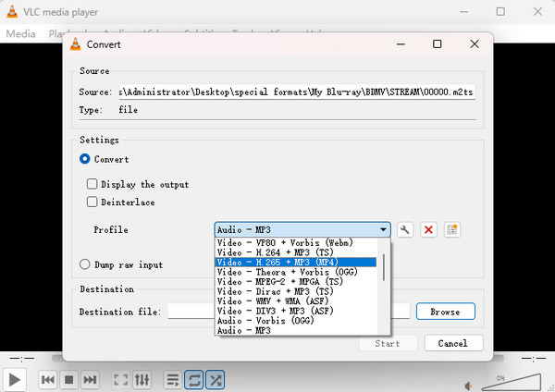Toggle the loop repeat button

click(x=194, y=380)
